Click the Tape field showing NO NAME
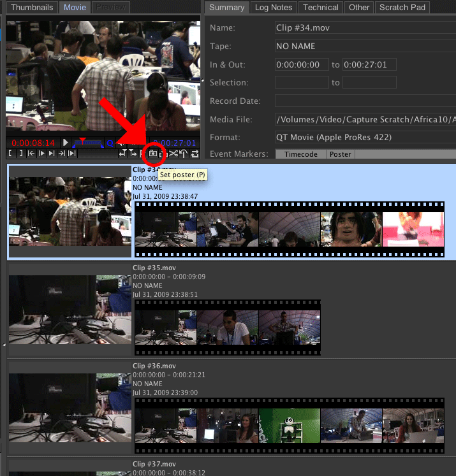456x476 pixels. click(x=363, y=47)
